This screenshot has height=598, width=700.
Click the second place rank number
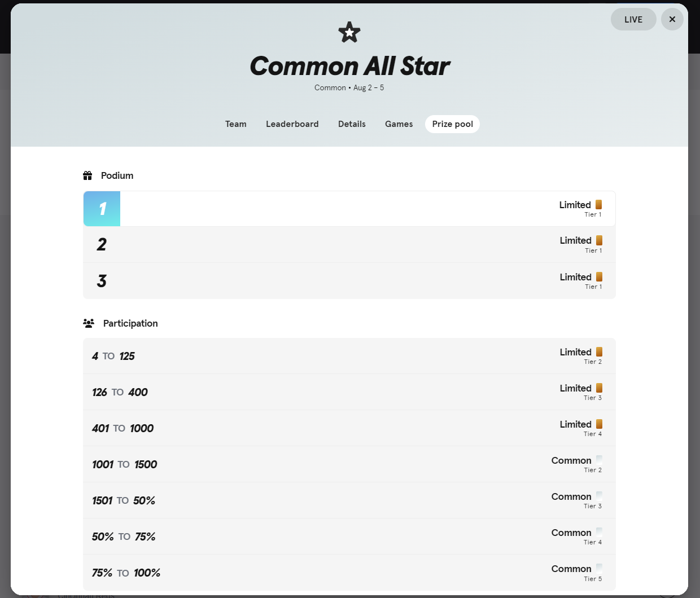(102, 245)
